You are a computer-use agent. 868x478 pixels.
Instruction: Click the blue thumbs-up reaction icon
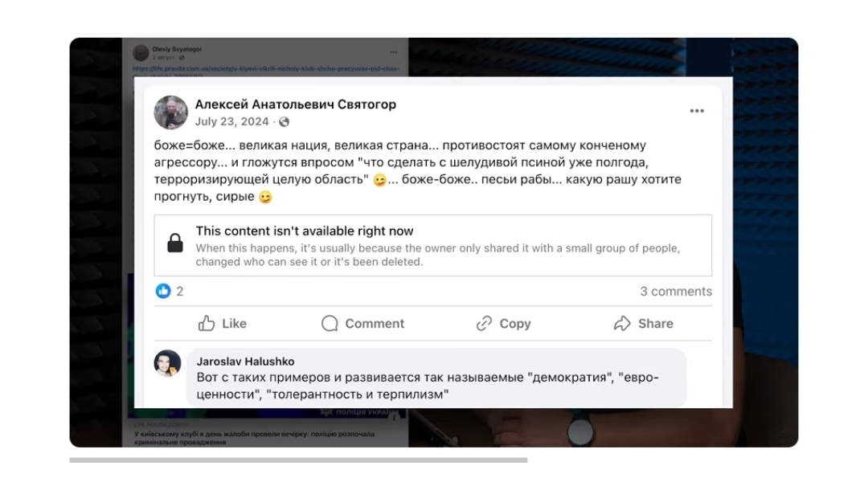click(x=163, y=291)
